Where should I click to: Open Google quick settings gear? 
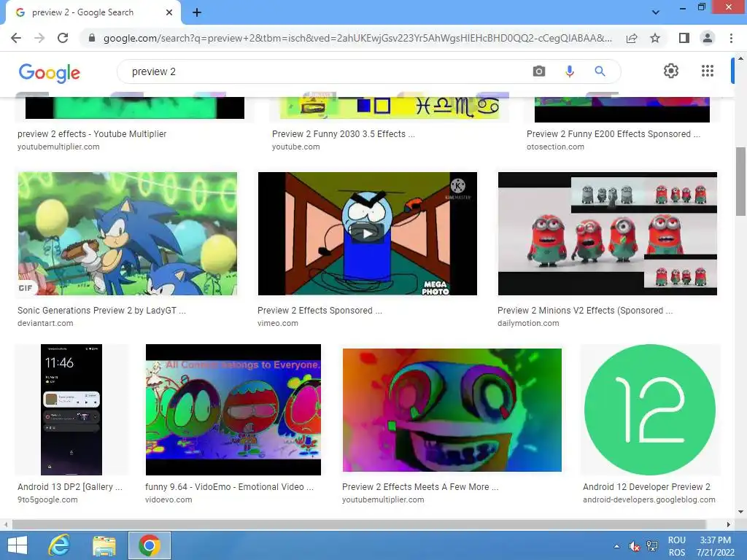coord(671,71)
